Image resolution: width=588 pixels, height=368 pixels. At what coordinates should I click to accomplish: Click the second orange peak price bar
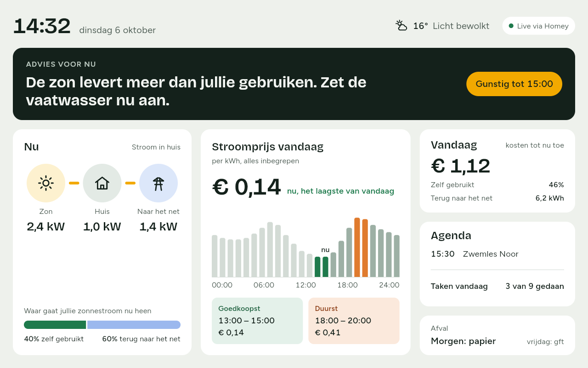365,248
